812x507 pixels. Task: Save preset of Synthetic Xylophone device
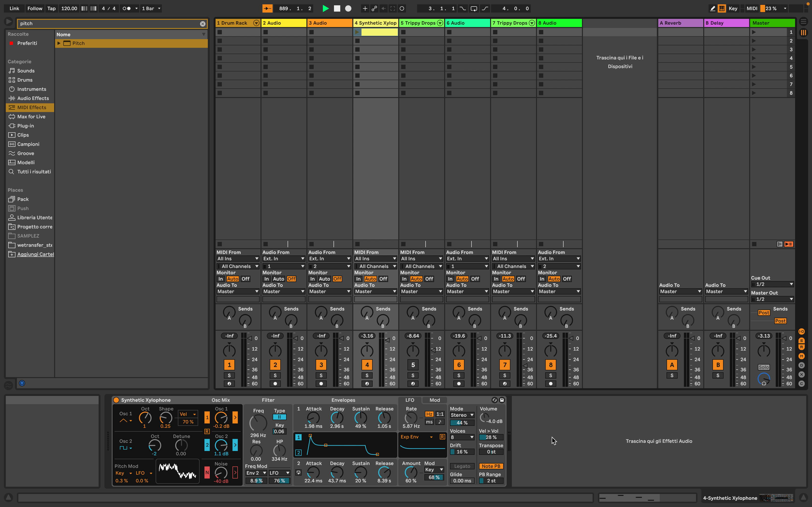[x=502, y=400]
